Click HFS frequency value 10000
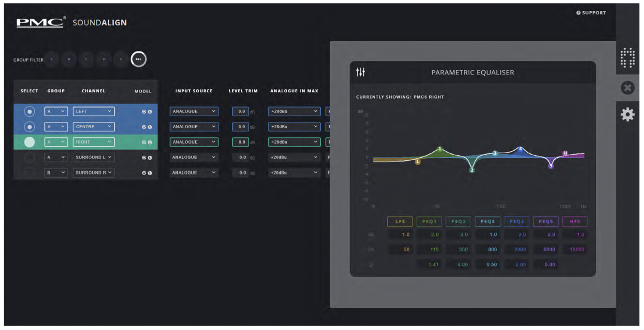The width and height of the screenshot is (644, 330). (x=575, y=249)
